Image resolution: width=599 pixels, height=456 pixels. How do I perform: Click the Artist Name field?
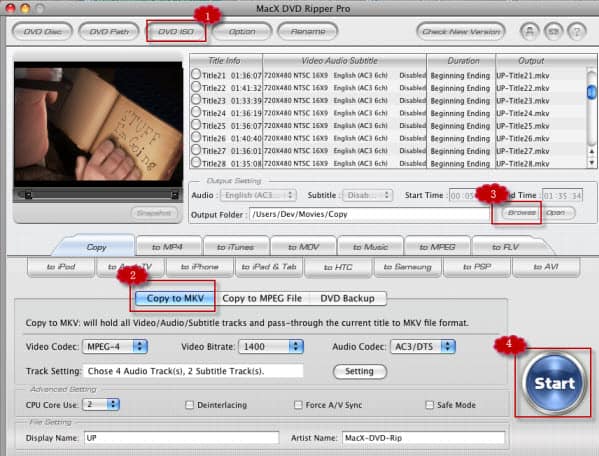click(x=423, y=438)
